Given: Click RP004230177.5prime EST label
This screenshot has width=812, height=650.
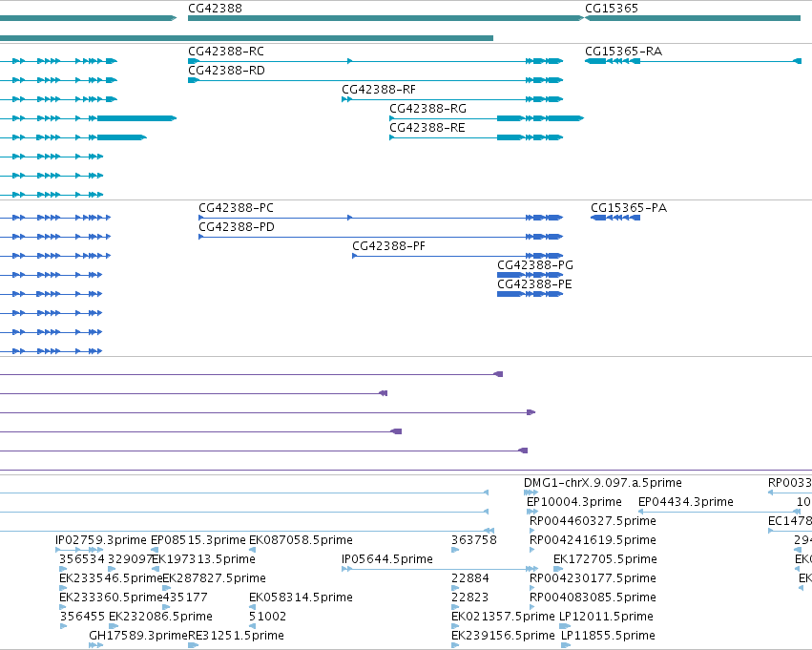Looking at the screenshot, I should [593, 578].
